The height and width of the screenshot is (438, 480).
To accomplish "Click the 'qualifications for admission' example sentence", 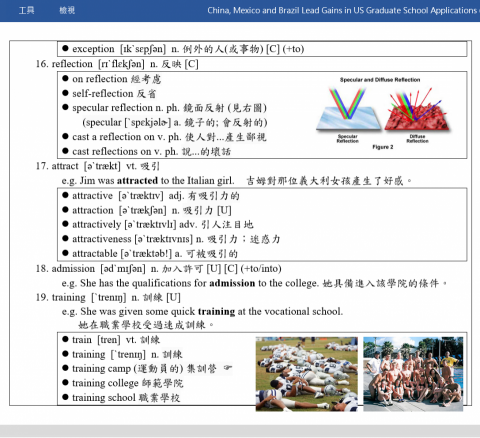I will [255, 283].
